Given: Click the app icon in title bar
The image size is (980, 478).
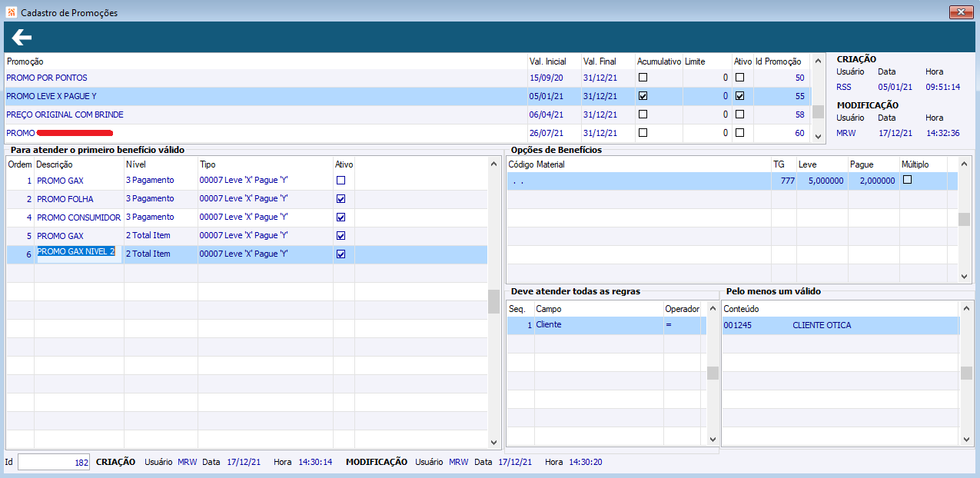Looking at the screenshot, I should (10, 13).
